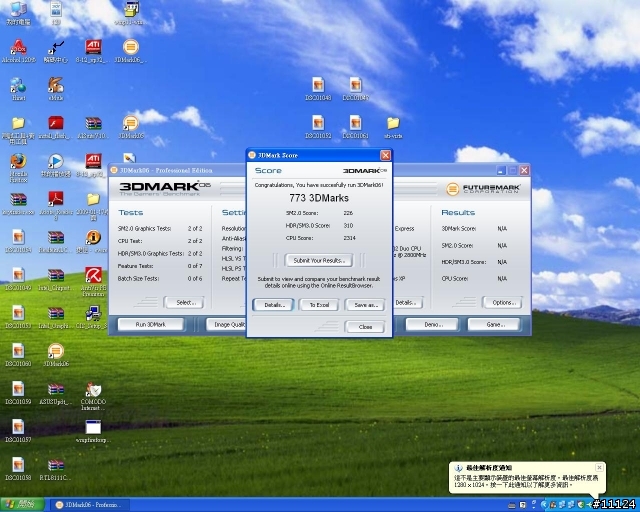Open the CIS_Setup installer icon

coord(93,317)
